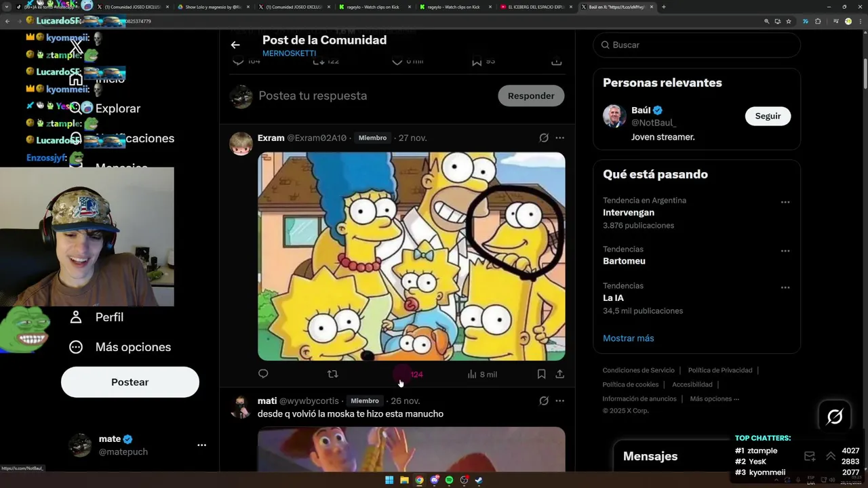Open Política de cookies link
The width and height of the screenshot is (868, 488).
point(631,384)
